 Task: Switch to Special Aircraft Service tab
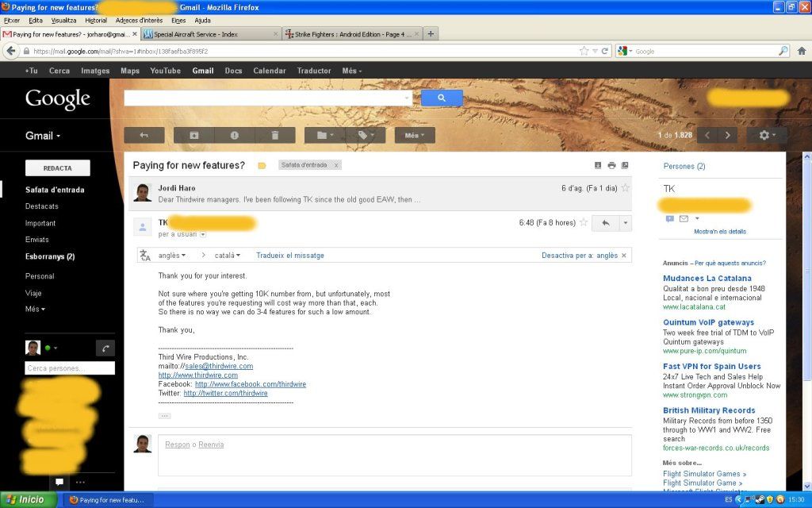point(211,34)
